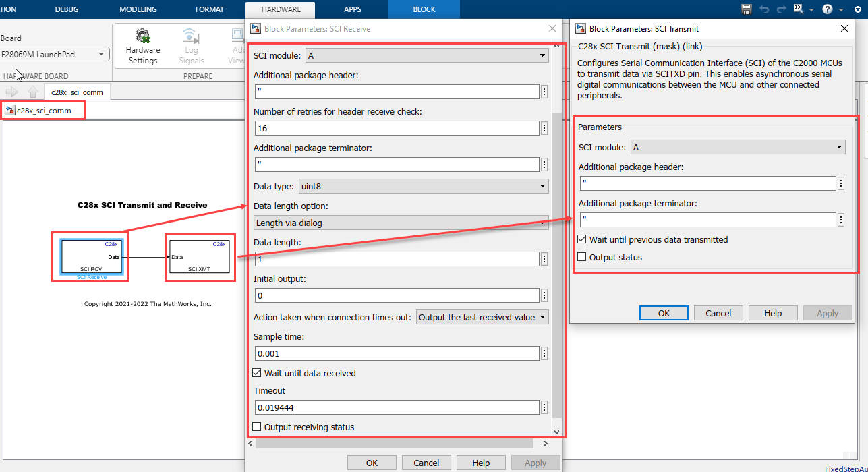Select the SCI RCV block
Image resolution: width=868 pixels, height=472 pixels.
[91, 256]
